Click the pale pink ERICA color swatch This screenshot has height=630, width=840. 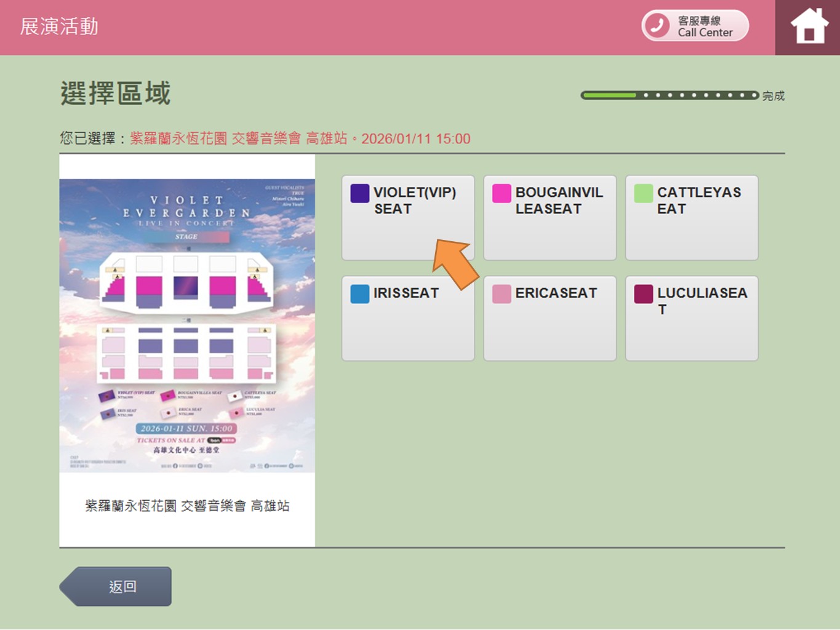[502, 294]
